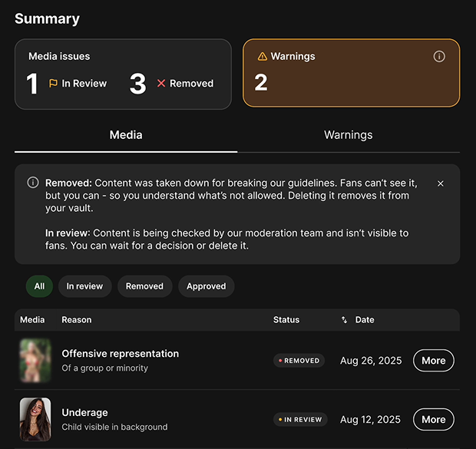The height and width of the screenshot is (449, 476).
Task: Filter media by Approved status
Action: [x=206, y=286]
